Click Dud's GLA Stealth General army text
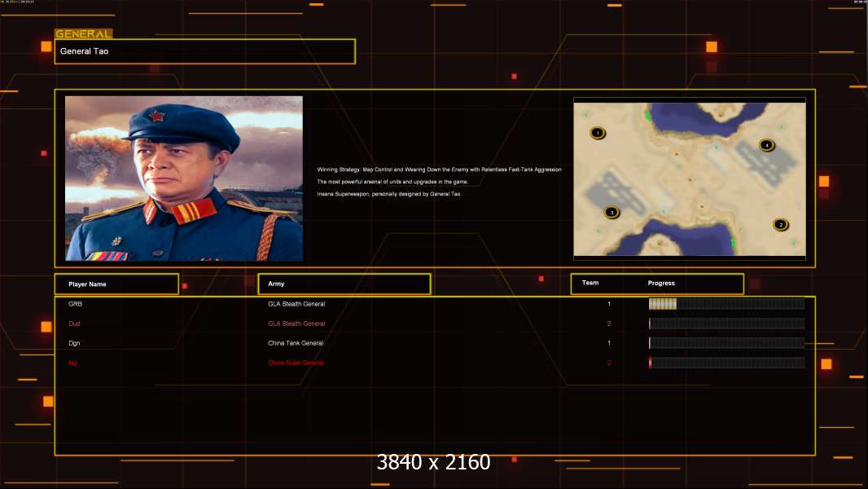 (296, 324)
